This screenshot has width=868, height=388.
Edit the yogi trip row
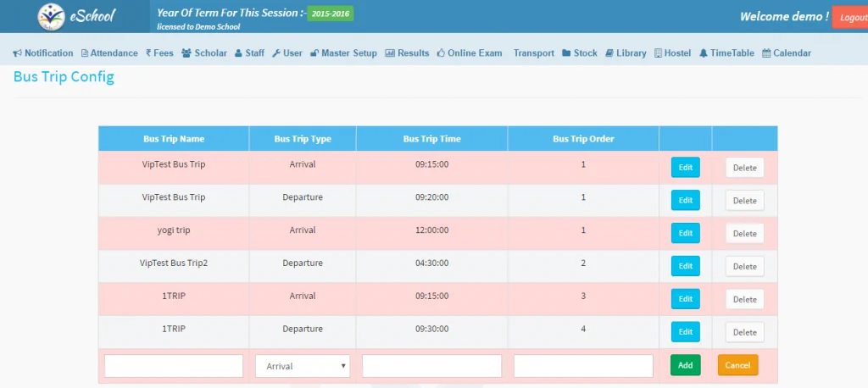[x=685, y=233]
